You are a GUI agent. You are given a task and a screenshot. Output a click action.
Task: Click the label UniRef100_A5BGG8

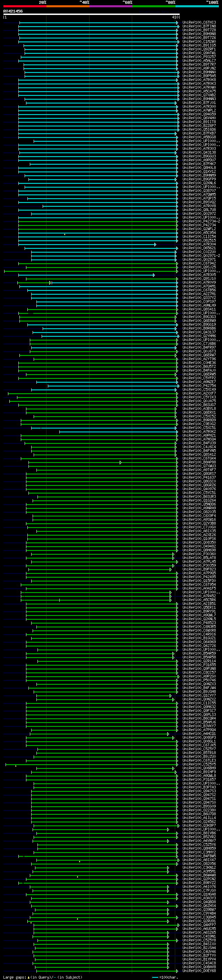[x=199, y=137]
